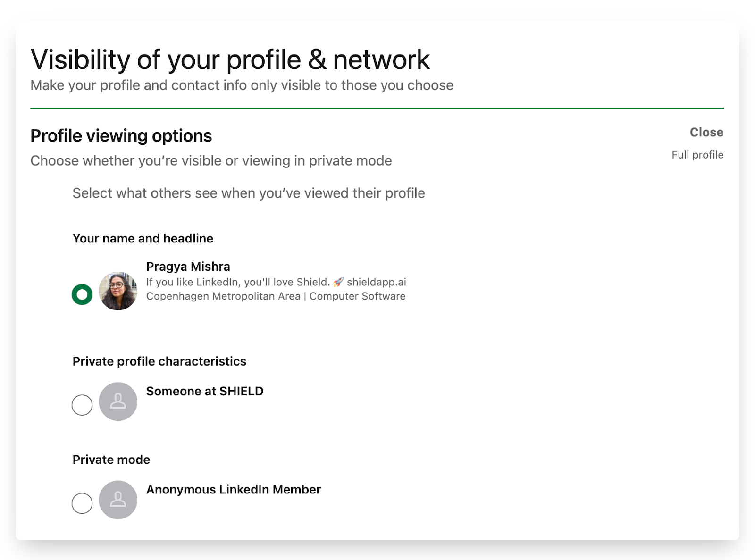Select the Profile viewing options title

(121, 136)
